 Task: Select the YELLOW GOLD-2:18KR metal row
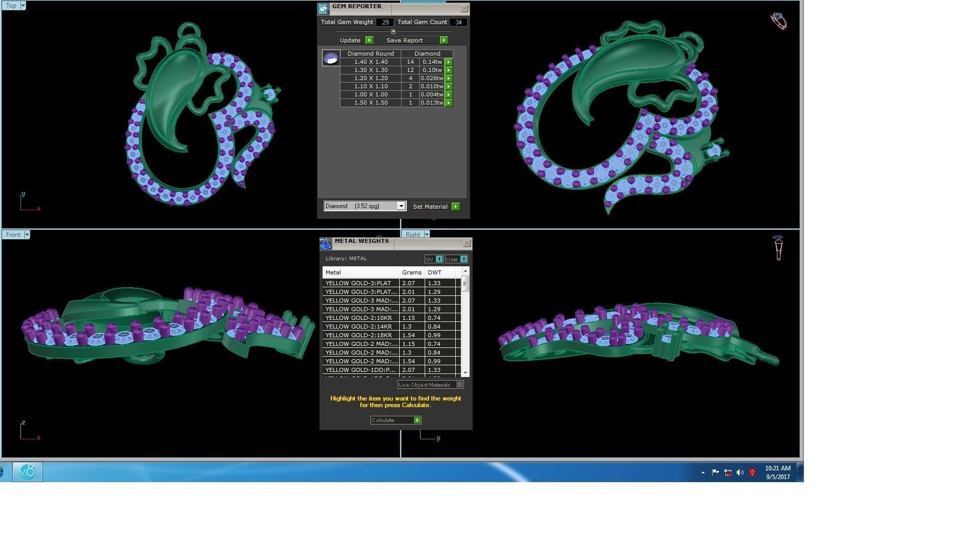point(360,335)
